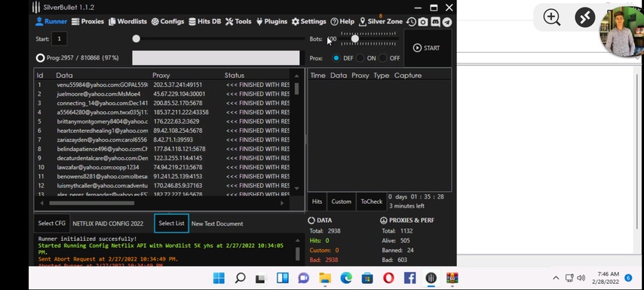Open the Silver Zone tab

381,22
